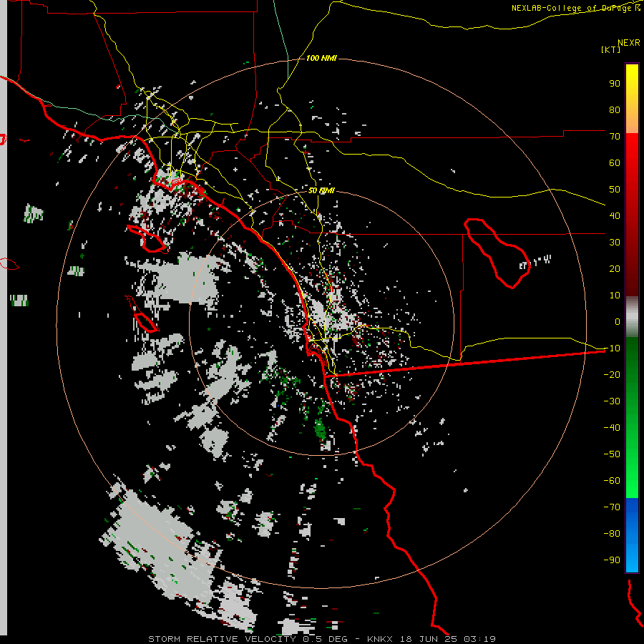The image size is (644, 644).
Task: Click the 60 value on velocity scale
Action: tap(615, 162)
